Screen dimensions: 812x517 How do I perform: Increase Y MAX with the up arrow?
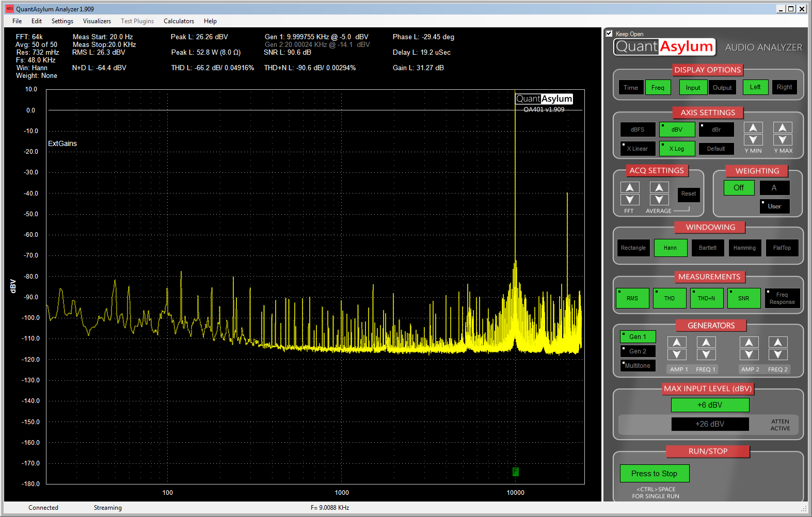coord(783,127)
